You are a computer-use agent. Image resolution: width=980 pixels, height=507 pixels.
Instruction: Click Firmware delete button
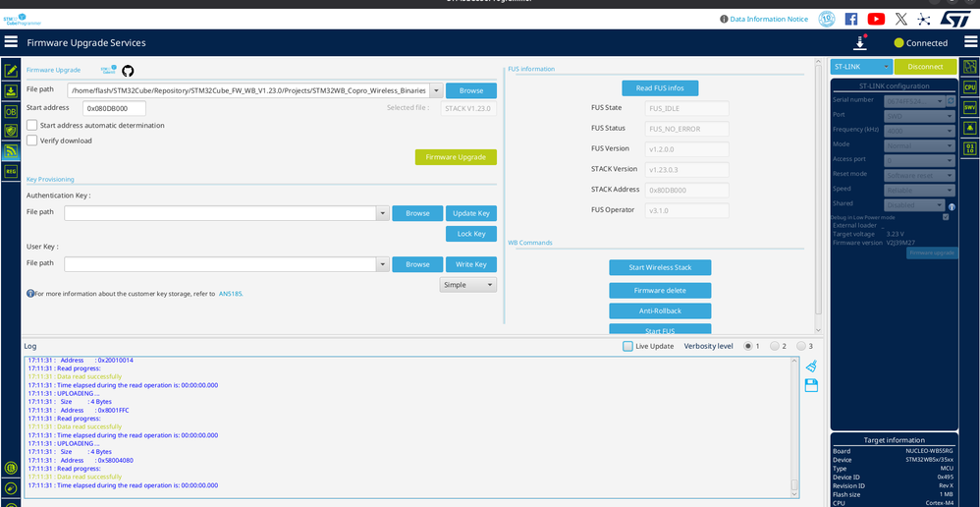[660, 291]
